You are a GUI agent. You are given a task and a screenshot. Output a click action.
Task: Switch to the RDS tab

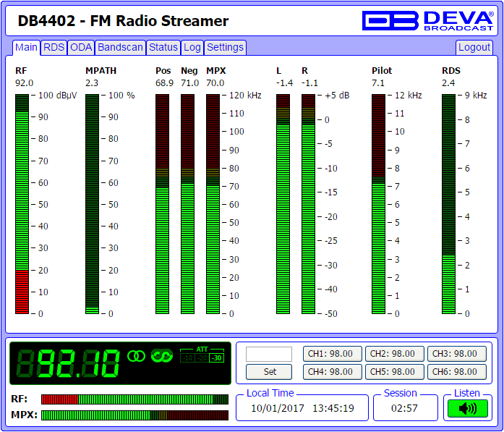(54, 48)
